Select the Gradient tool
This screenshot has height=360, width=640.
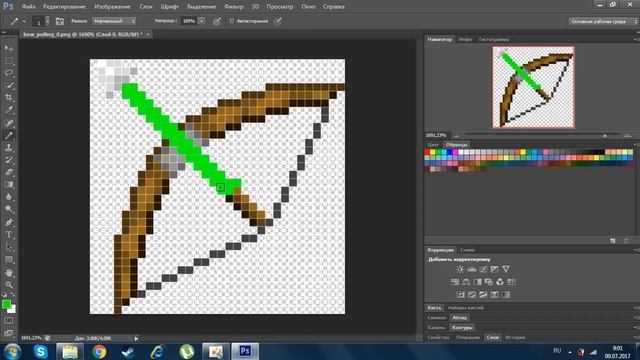tap(9, 184)
